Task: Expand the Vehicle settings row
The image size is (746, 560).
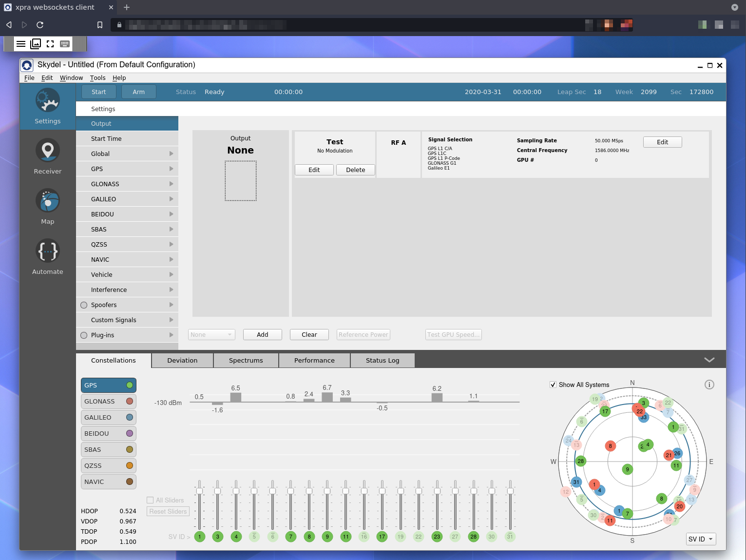Action: click(127, 274)
